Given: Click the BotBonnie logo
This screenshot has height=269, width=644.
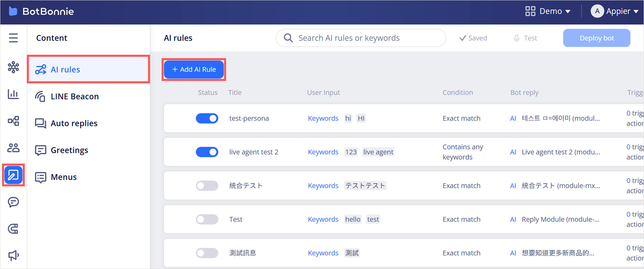Looking at the screenshot, I should click(41, 12).
